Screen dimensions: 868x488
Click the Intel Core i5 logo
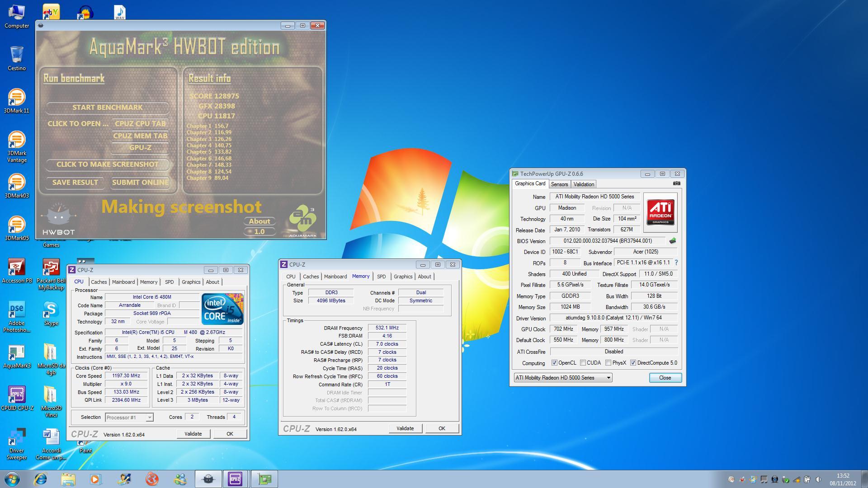pyautogui.click(x=222, y=309)
